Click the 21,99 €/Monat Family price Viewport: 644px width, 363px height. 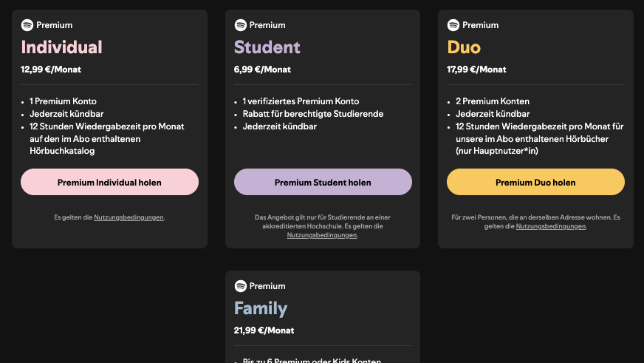point(264,330)
